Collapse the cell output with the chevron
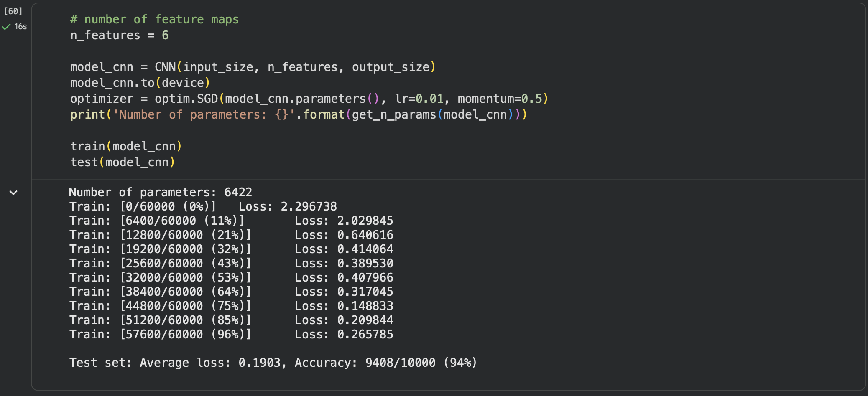The image size is (868, 396). [13, 192]
